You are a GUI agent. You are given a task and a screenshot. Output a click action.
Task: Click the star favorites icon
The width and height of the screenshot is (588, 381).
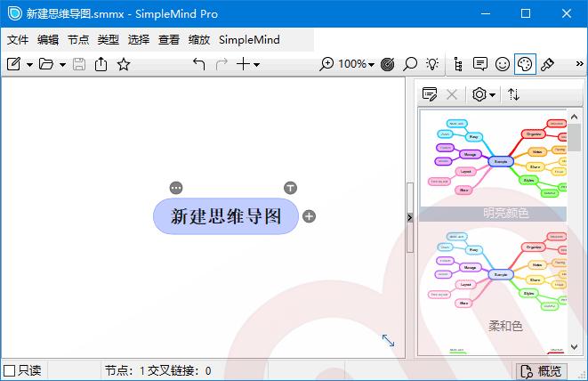click(x=124, y=64)
